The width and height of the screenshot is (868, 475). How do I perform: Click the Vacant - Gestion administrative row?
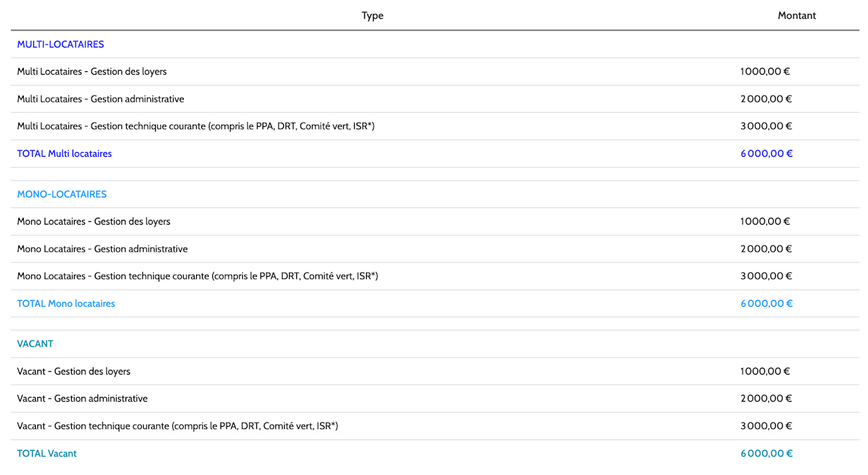[435, 399]
